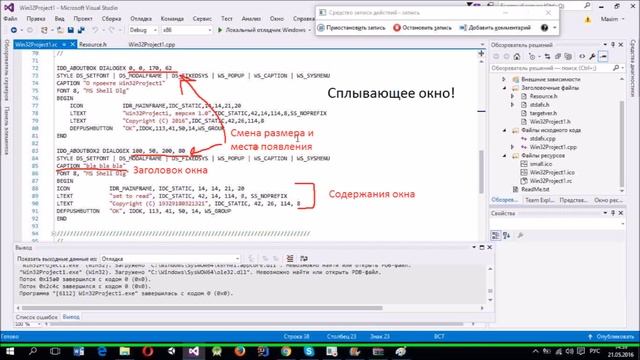Focus Solution Explorer search field
Screen dimensions: 640x360
551,68
